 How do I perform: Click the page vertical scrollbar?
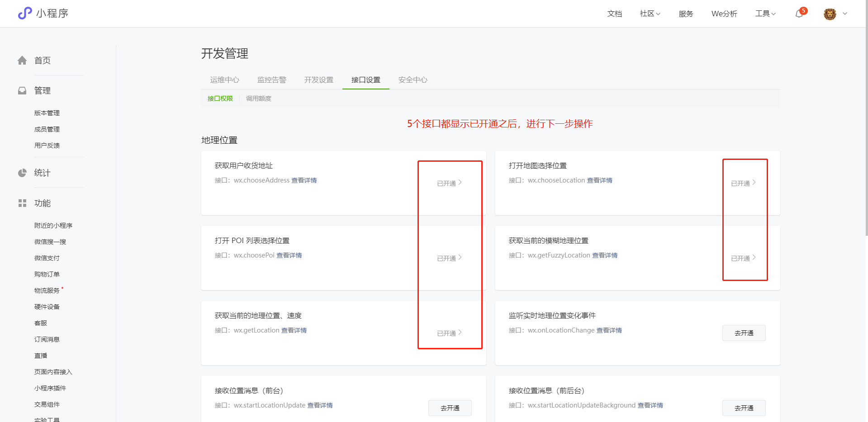tap(865, 136)
